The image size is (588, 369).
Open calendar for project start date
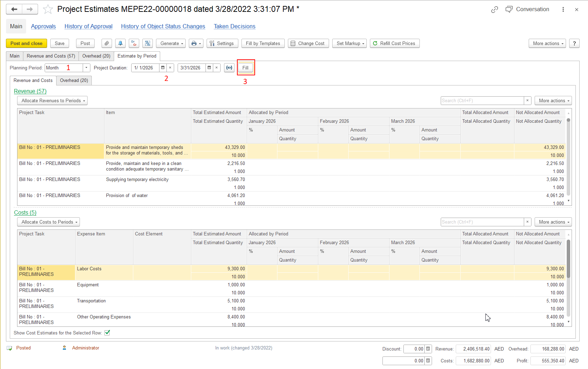coord(163,68)
